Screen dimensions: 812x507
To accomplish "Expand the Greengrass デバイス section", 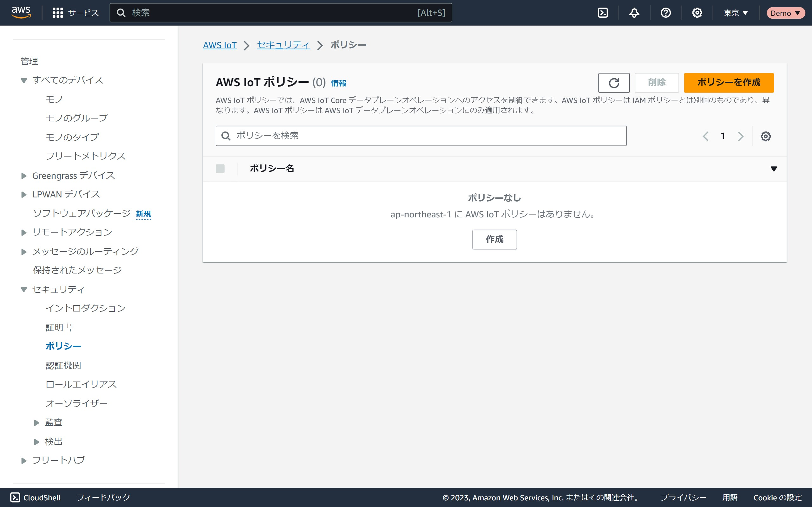I will pyautogui.click(x=24, y=176).
